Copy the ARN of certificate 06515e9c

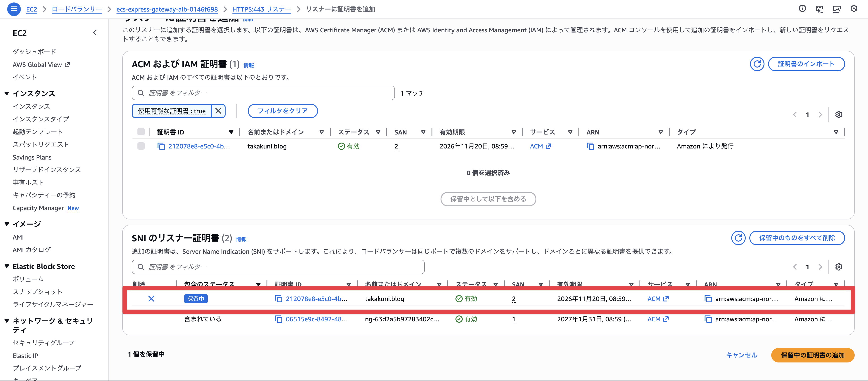[708, 319]
